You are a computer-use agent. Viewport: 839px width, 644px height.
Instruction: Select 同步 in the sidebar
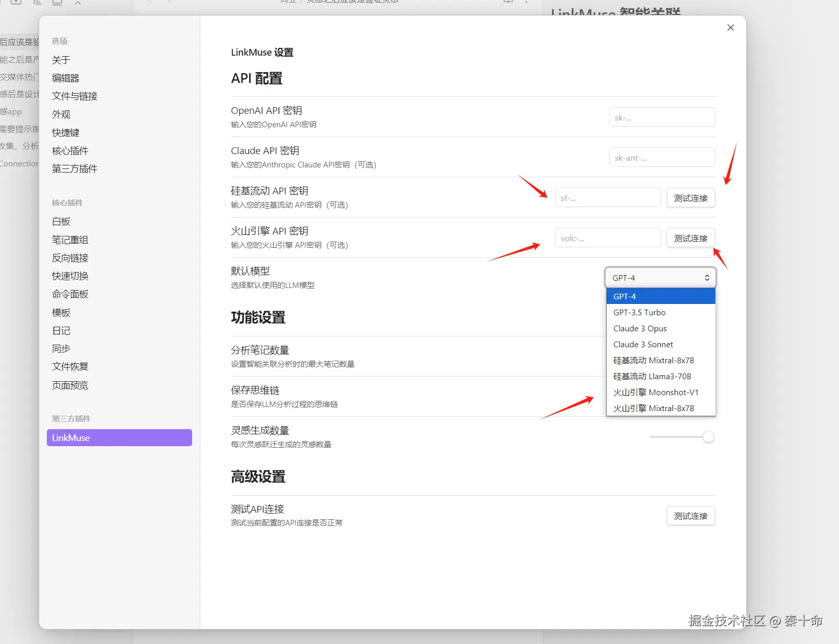[x=61, y=348]
